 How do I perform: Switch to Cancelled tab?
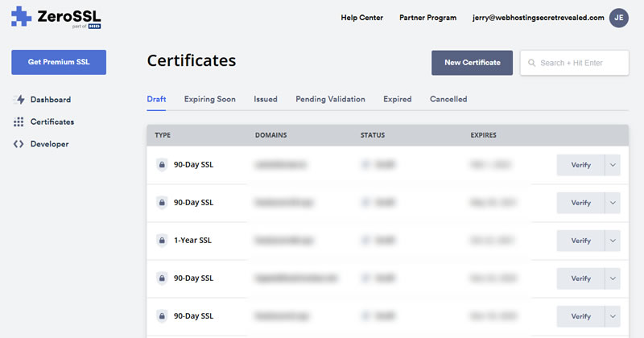click(448, 99)
